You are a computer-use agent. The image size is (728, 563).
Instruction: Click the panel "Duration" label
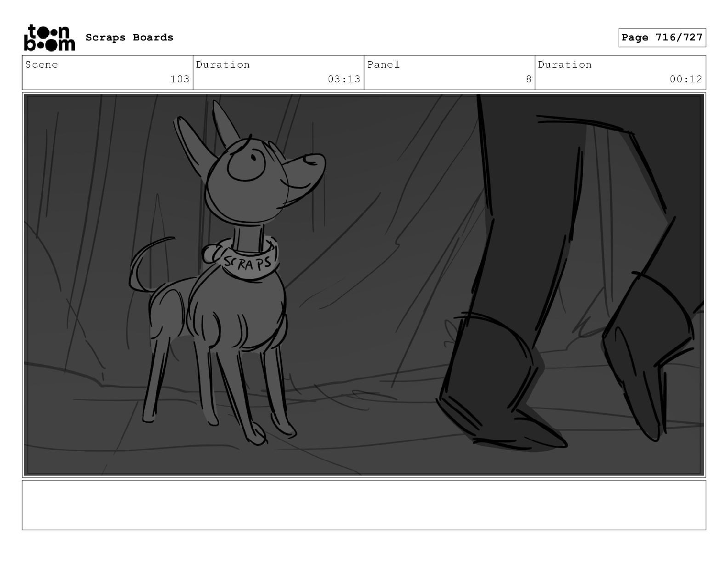coord(565,65)
